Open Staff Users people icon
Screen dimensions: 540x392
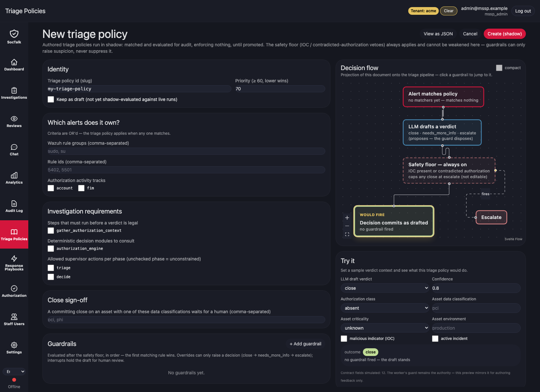click(x=14, y=317)
